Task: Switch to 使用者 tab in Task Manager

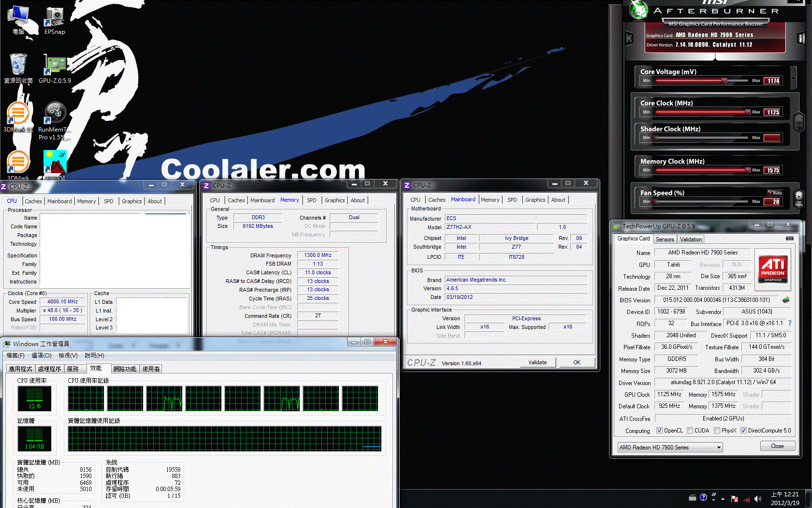Action: click(x=151, y=369)
